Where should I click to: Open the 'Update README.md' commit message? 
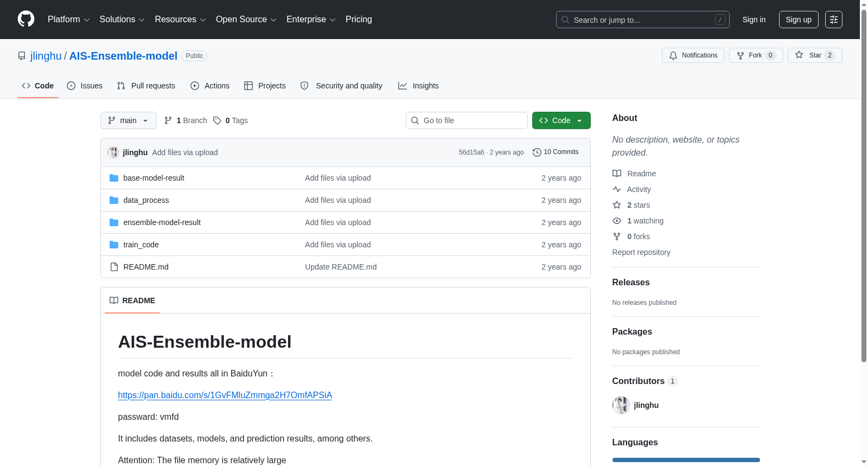pos(341,267)
